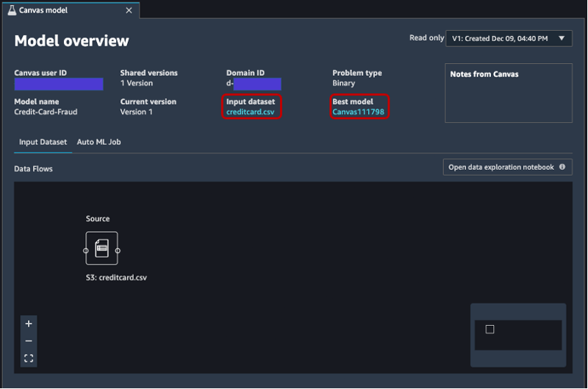The width and height of the screenshot is (588, 389).
Task: Zoom in on the data flow canvas
Action: click(x=29, y=324)
